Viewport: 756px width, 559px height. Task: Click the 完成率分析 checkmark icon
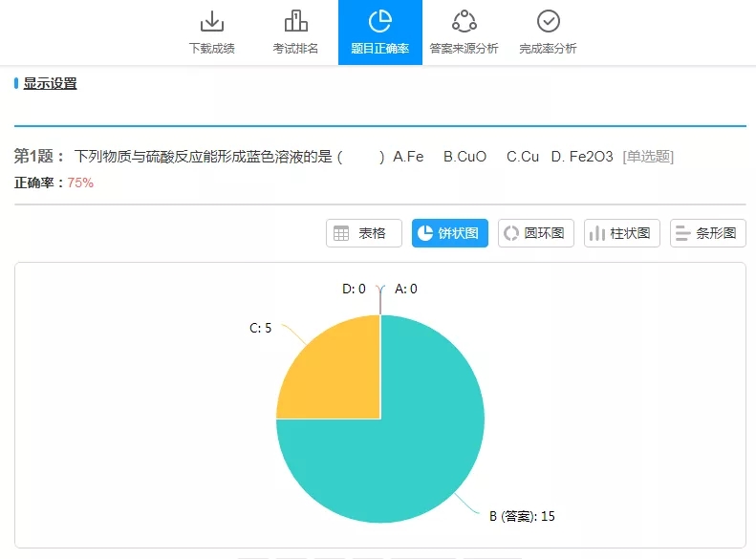coord(549,21)
